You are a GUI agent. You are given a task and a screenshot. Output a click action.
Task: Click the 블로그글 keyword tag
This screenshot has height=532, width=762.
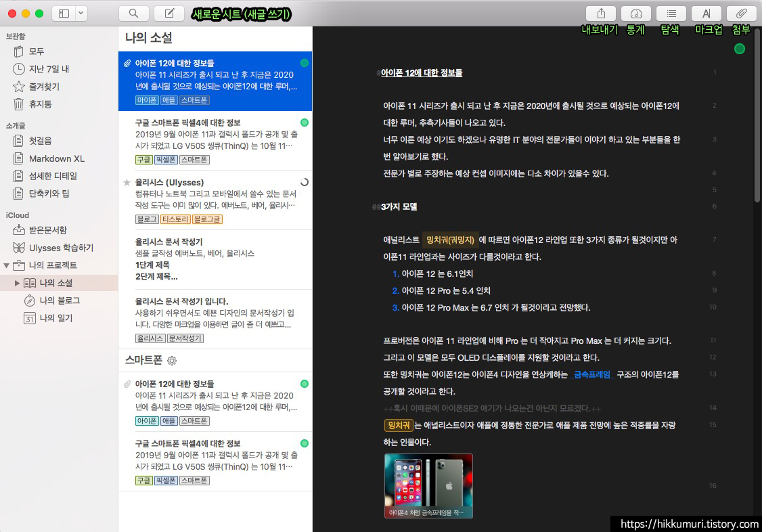[x=207, y=219]
